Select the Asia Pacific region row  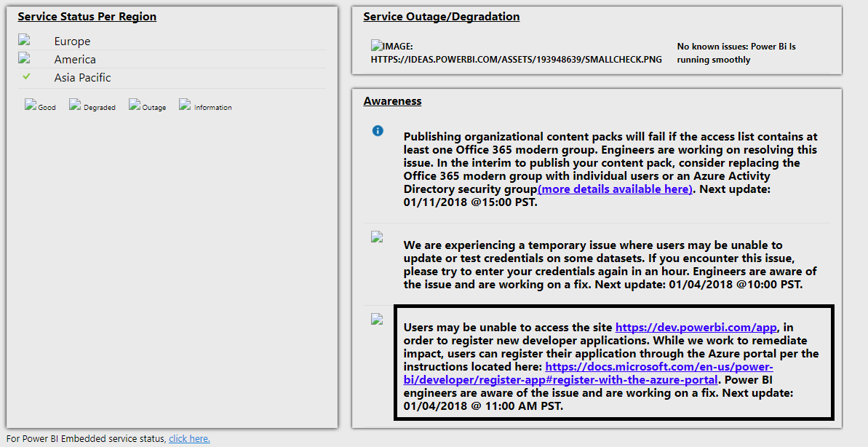pyautogui.click(x=172, y=78)
